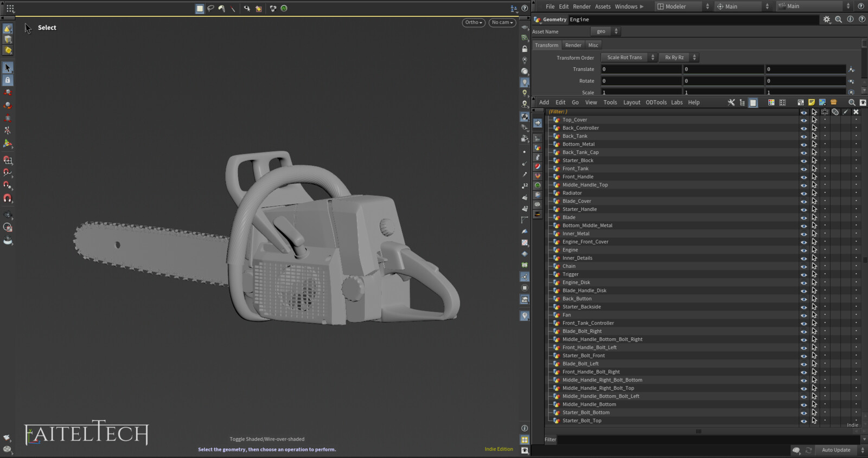The image size is (868, 458).
Task: Toggle visibility eye for Top_Cover
Action: [803, 120]
